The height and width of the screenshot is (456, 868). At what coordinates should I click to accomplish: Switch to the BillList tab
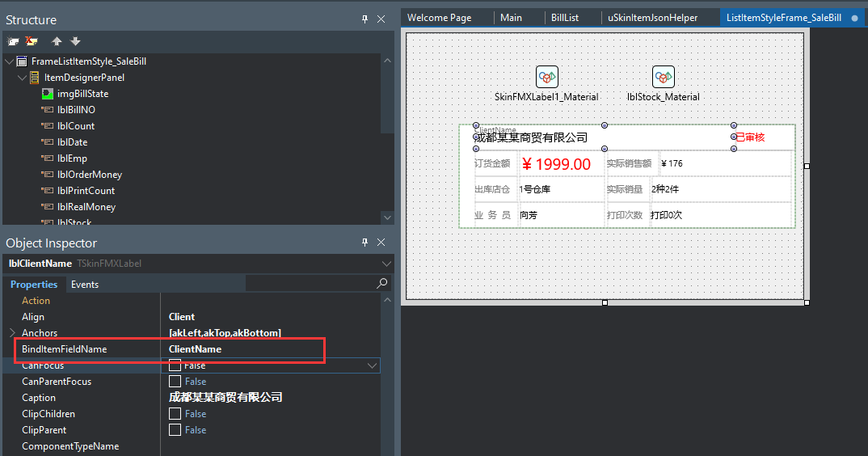[x=565, y=18]
